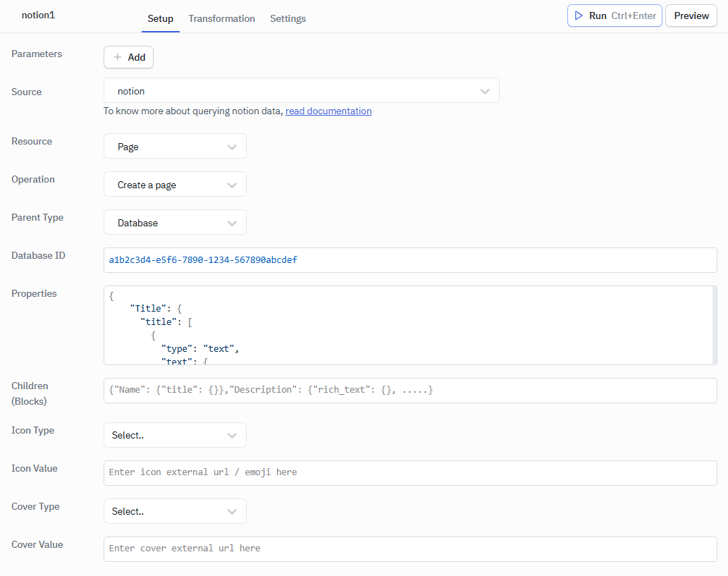Expand the Operation dropdown chevron
Screen dimensions: 728x576
[232, 185]
